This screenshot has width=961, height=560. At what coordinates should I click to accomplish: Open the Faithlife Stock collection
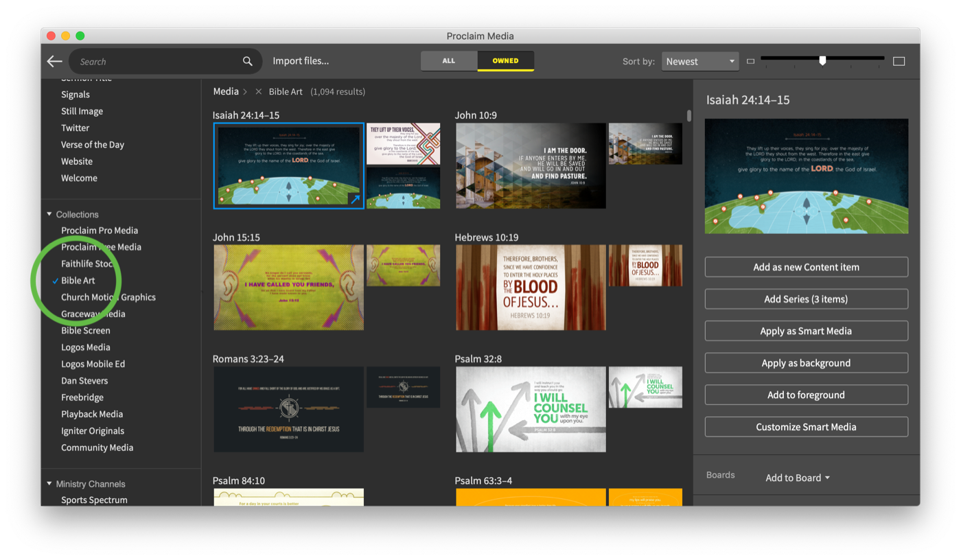pos(87,264)
